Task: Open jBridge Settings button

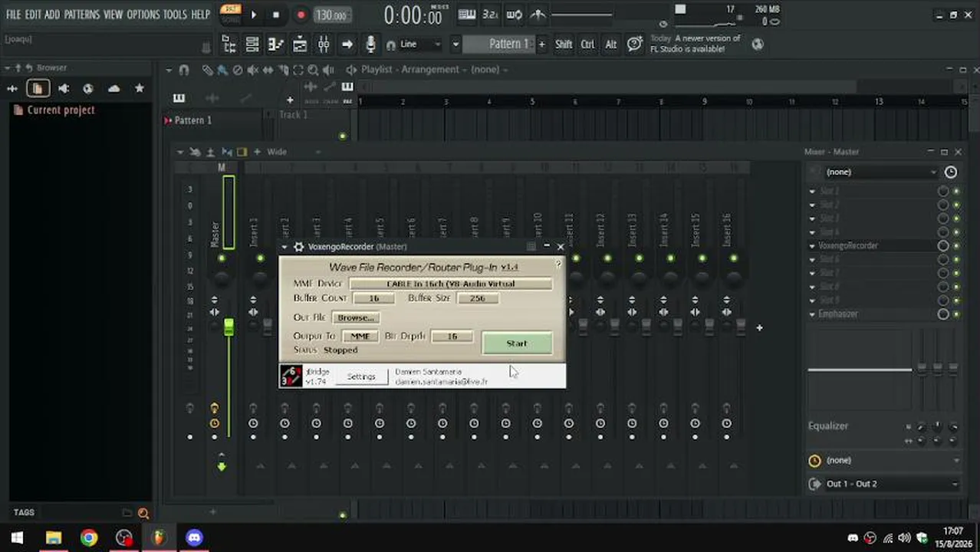Action: pyautogui.click(x=361, y=376)
